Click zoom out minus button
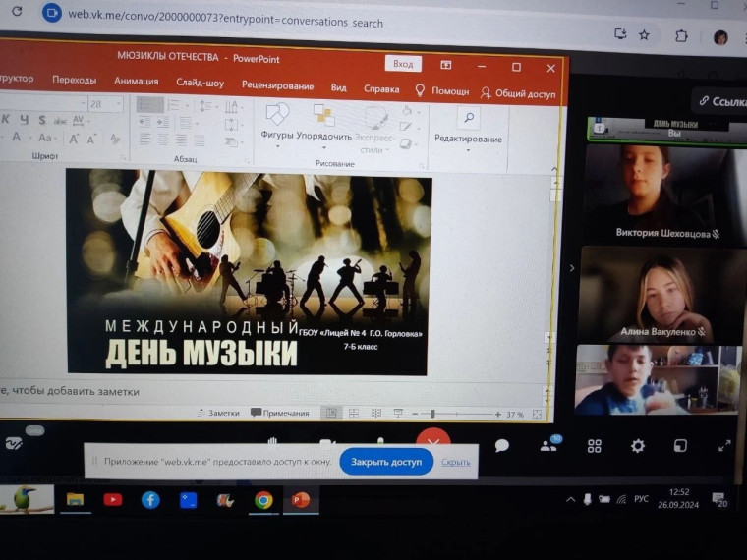The height and width of the screenshot is (560, 747). [x=415, y=414]
